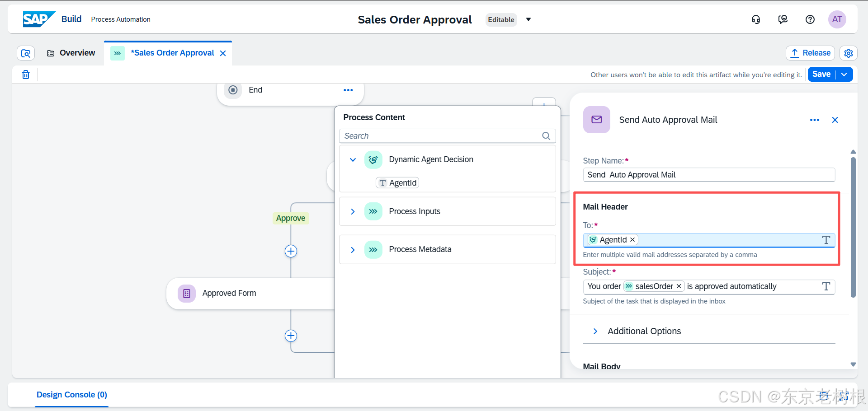Open the Send Auto Approval Mail more menu
This screenshot has height=411, width=868.
coord(815,120)
